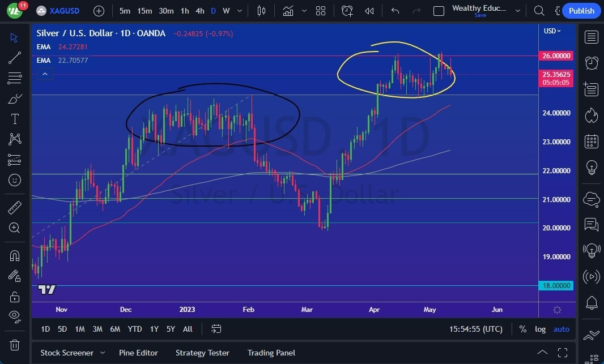
Task: Set the date range to YTD
Action: [x=135, y=329]
